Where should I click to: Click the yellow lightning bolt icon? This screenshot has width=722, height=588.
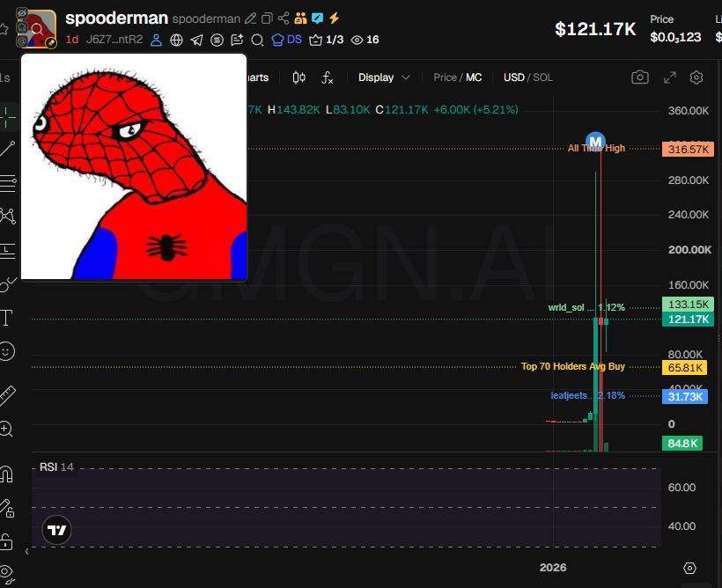click(x=335, y=18)
